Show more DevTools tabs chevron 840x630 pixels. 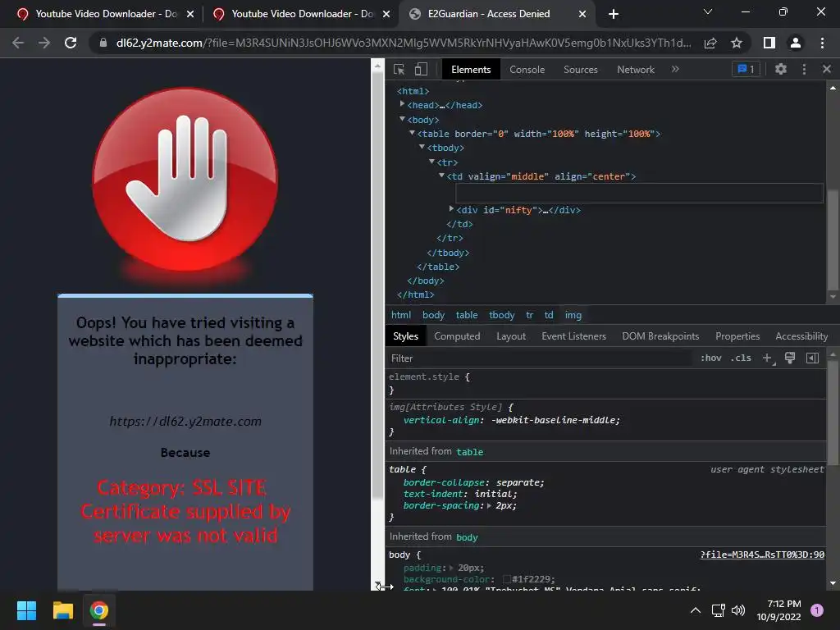[x=675, y=69]
